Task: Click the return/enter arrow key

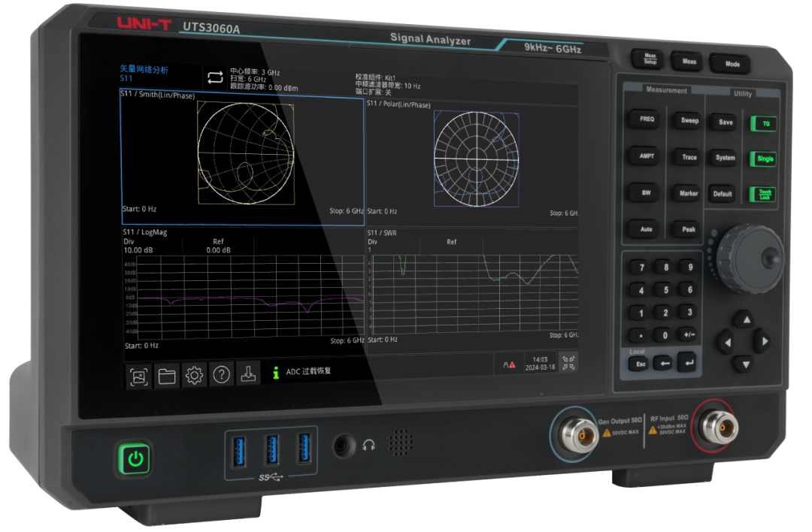Action: 689,363
